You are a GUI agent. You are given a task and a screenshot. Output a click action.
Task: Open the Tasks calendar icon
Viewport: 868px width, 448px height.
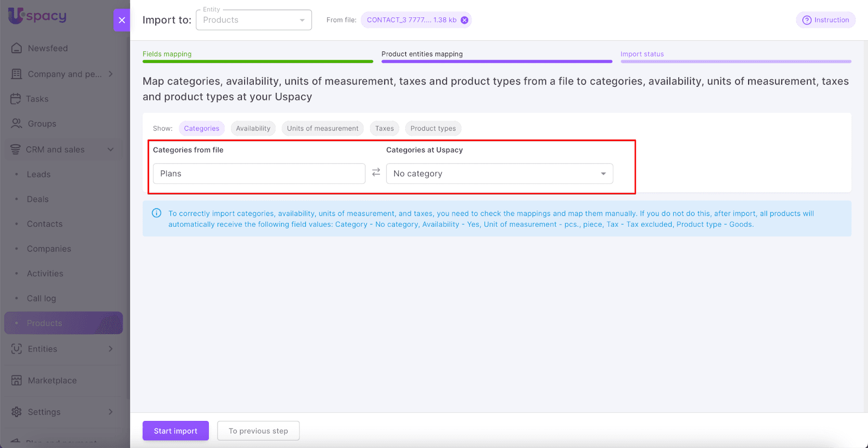tap(16, 99)
